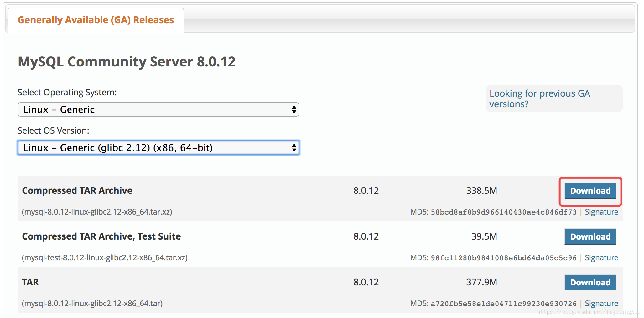Image resolution: width=644 pixels, height=318 pixels.
Task: Click the Select Operating System label
Action: click(x=67, y=93)
